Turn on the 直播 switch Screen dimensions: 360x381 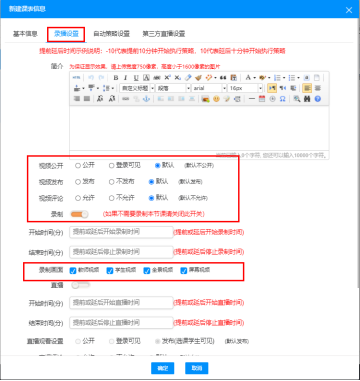(x=80, y=285)
